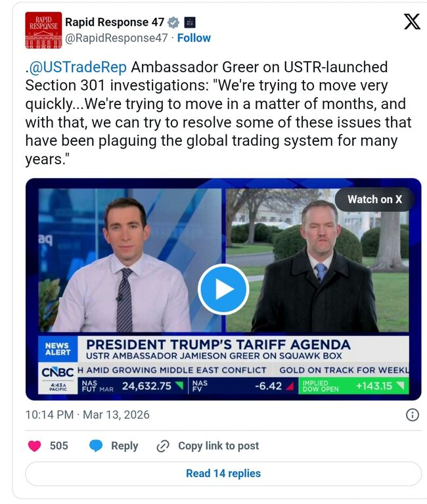Open the @RapidResponse47 handle link
Viewport: 427px width, 504px height.
(116, 38)
